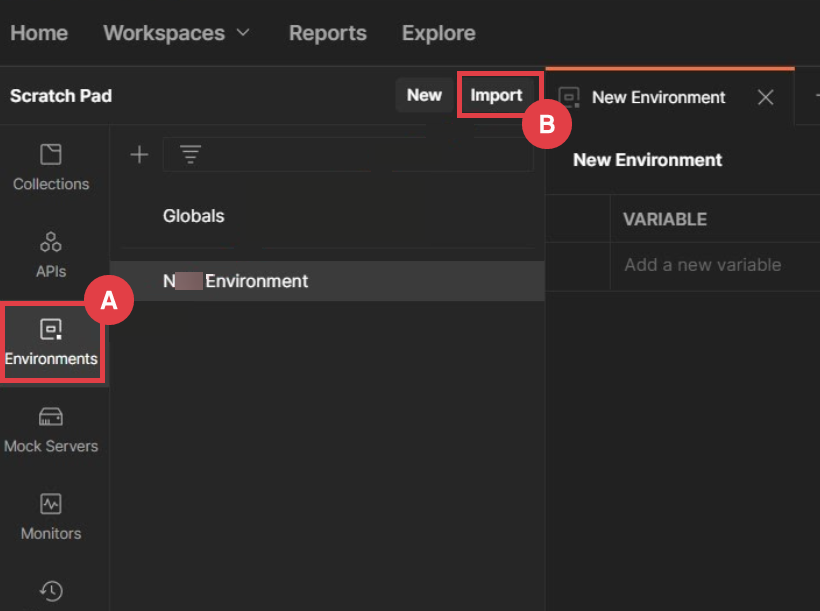This screenshot has height=611, width=820.
Task: Open the Explore menu
Action: pyautogui.click(x=439, y=33)
